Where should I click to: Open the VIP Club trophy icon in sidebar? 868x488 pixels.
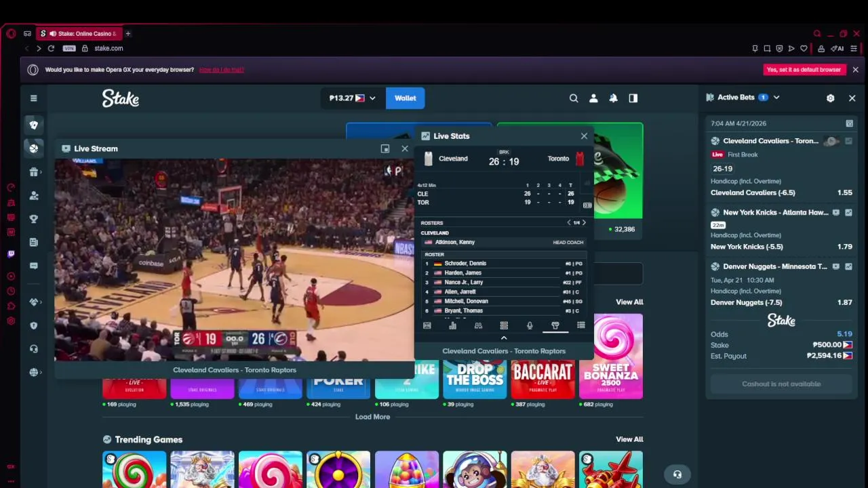coord(33,219)
